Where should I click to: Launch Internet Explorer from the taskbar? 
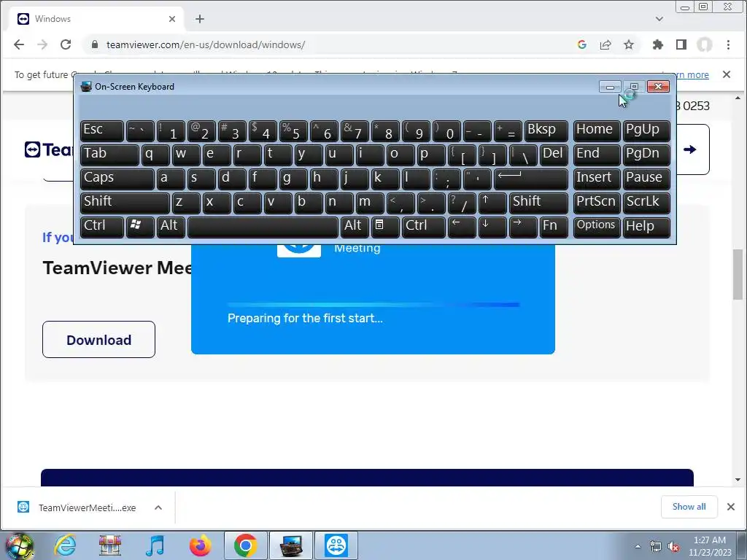coord(64,545)
